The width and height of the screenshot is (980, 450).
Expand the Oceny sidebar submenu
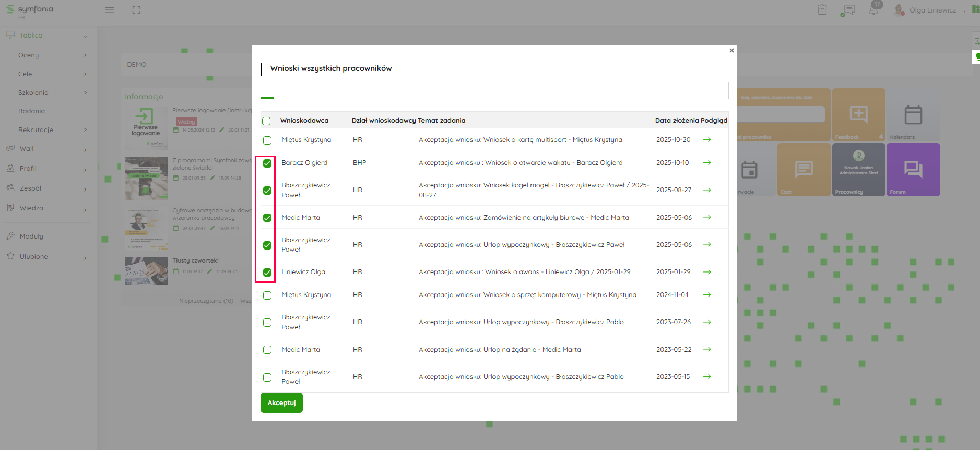tap(85, 55)
